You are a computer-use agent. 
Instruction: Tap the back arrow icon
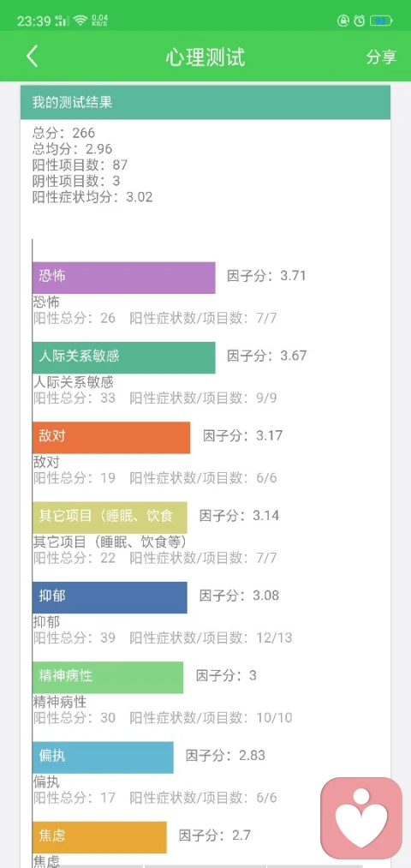click(x=32, y=57)
